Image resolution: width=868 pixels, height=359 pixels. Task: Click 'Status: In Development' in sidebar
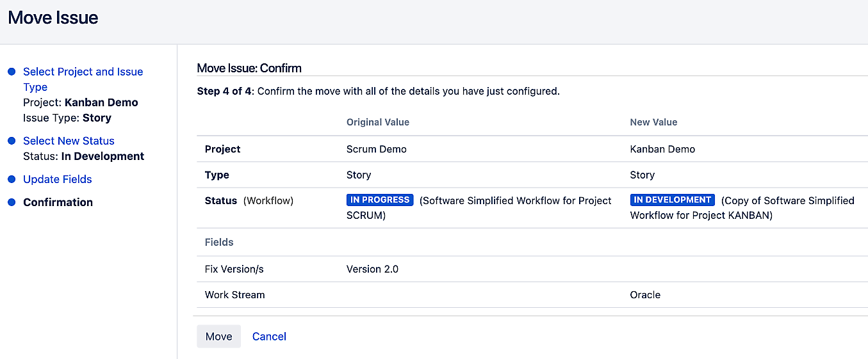[x=83, y=156]
